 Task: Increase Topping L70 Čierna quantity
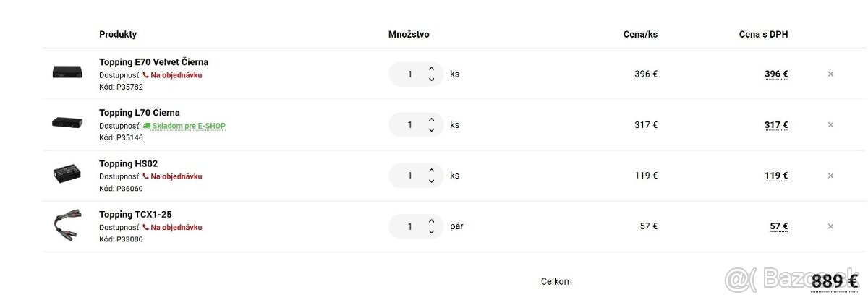432,119
